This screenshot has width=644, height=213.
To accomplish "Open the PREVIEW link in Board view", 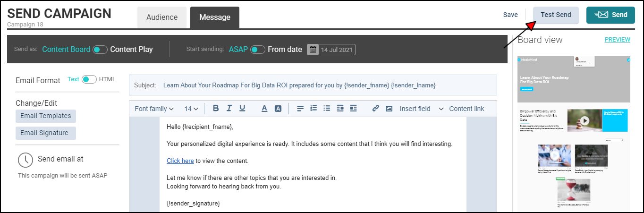I will 617,40.
